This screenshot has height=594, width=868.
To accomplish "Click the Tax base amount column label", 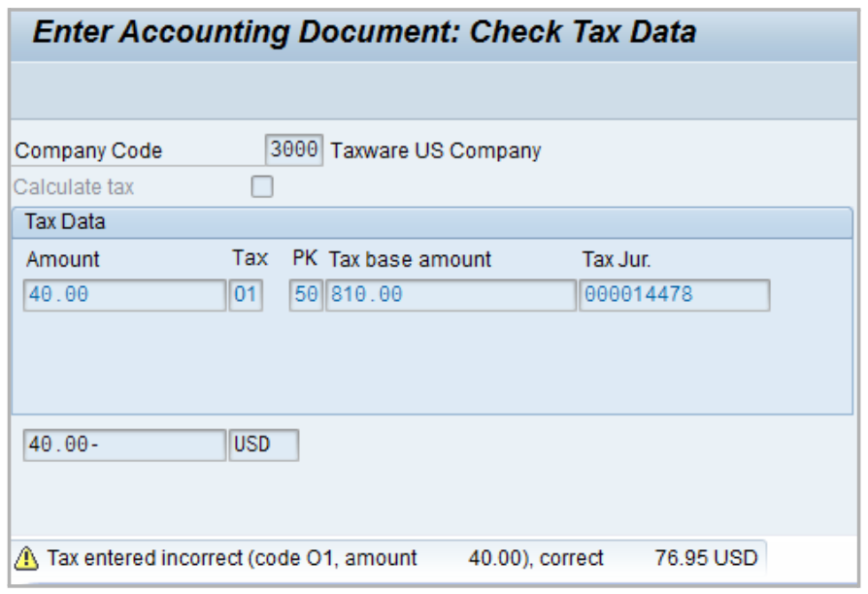I will [x=411, y=260].
